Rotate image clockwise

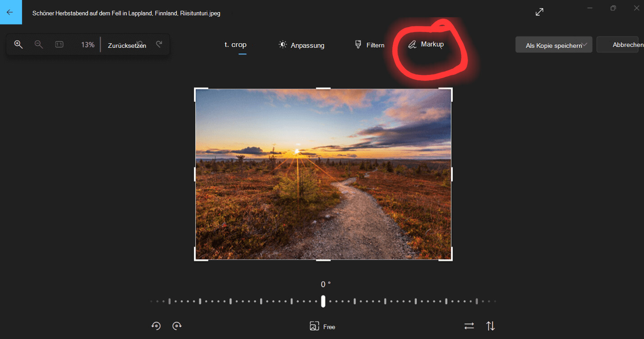pyautogui.click(x=177, y=326)
